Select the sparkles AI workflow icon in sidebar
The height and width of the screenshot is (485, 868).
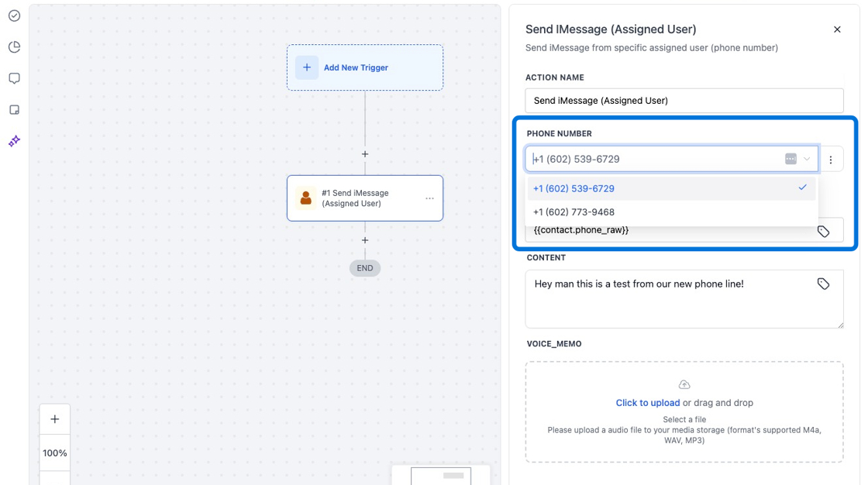point(13,141)
